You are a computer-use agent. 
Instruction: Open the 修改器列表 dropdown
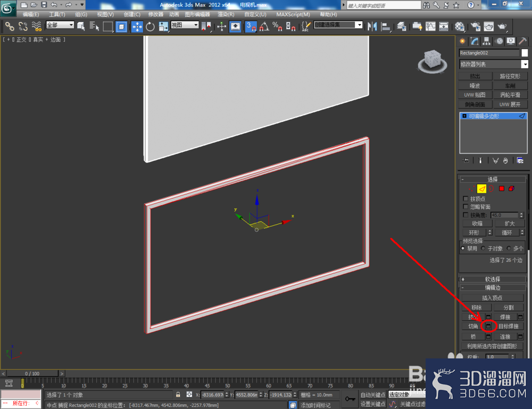point(494,64)
